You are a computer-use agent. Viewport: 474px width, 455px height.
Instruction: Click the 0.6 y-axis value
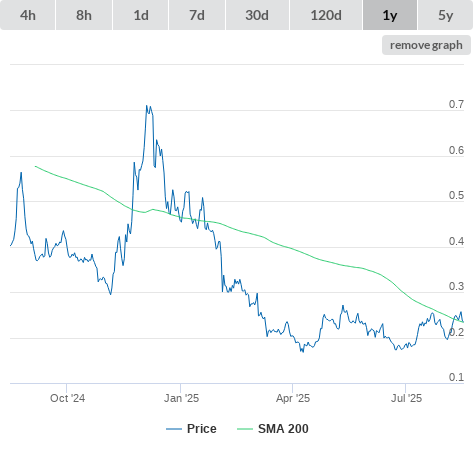click(456, 150)
